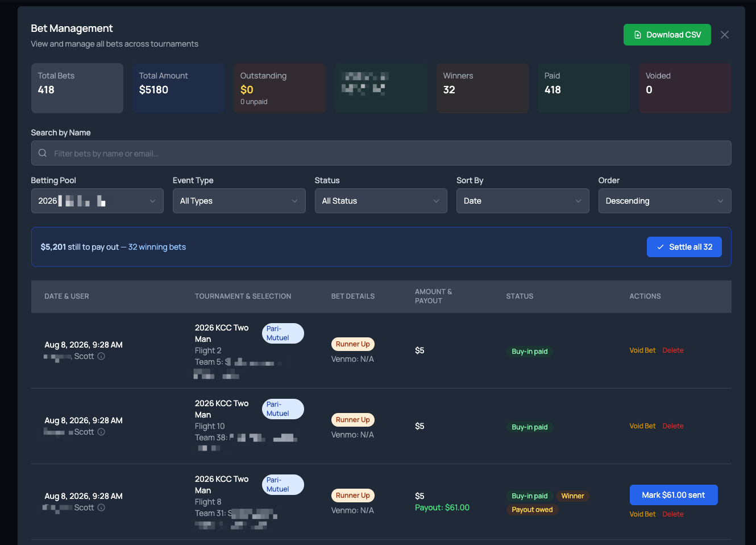Viewport: 756px width, 545px height.
Task: Click the Total Bets 418 card
Action: pos(77,88)
